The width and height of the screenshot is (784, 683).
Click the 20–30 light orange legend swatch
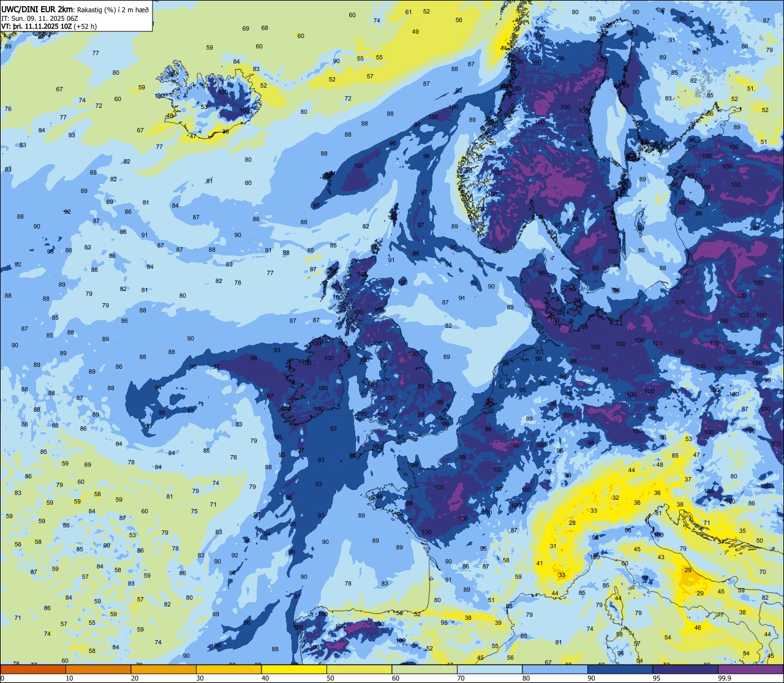(164, 670)
